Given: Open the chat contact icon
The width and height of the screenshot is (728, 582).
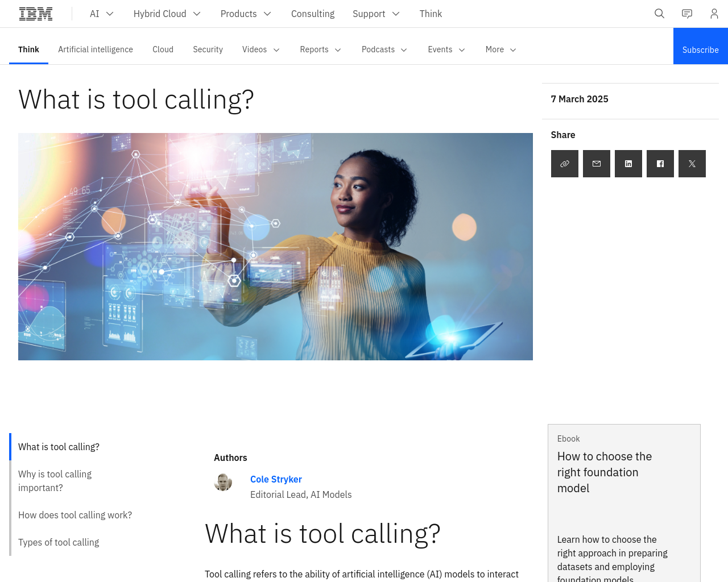Looking at the screenshot, I should pyautogui.click(x=687, y=14).
